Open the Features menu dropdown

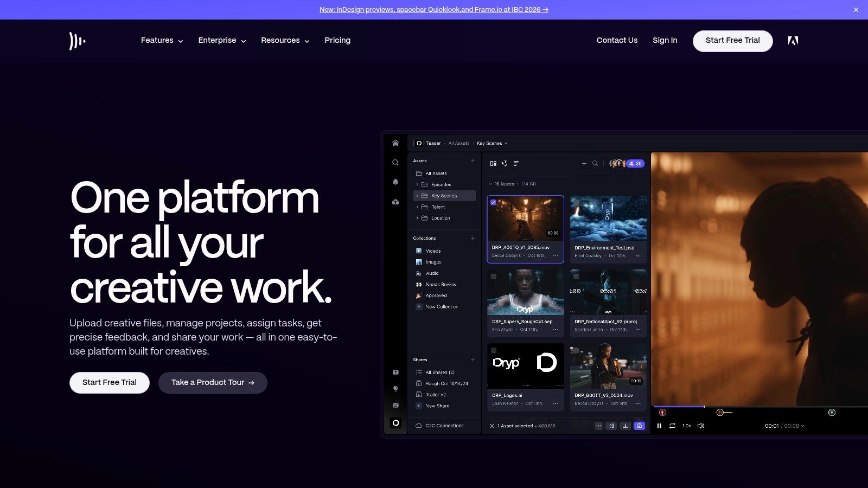point(162,41)
